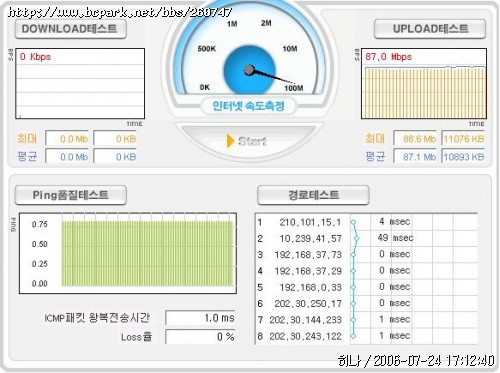Click the hop 1 graph marker
The height and width of the screenshot is (373, 500).
pos(353,222)
